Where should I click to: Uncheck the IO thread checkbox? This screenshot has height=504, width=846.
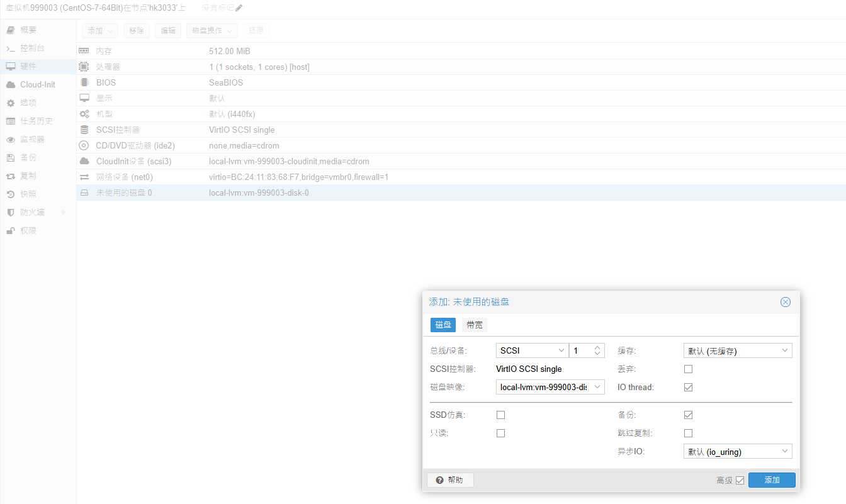click(x=688, y=388)
